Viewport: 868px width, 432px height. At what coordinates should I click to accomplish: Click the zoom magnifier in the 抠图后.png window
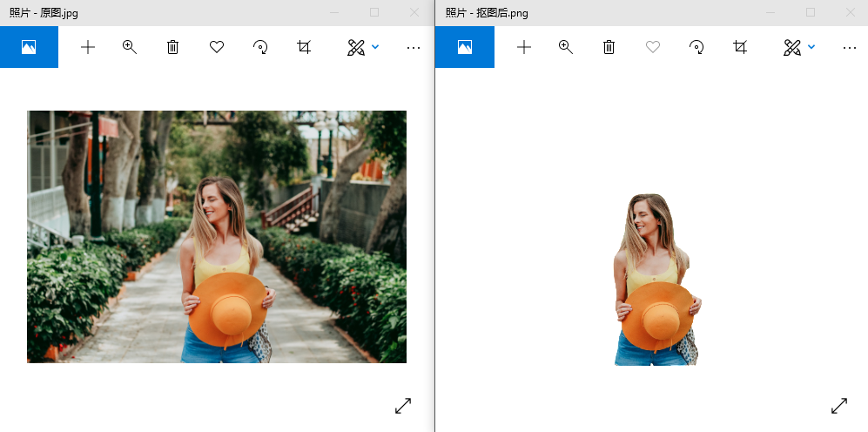pyautogui.click(x=566, y=47)
